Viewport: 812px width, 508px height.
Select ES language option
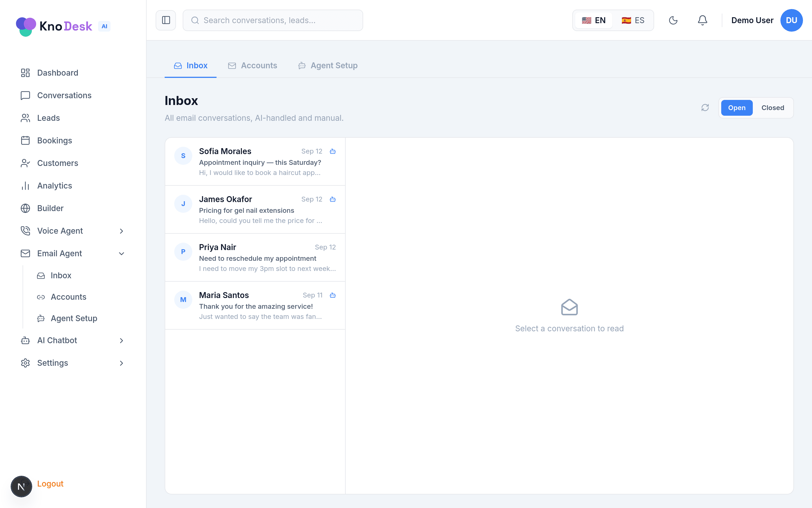pyautogui.click(x=633, y=20)
